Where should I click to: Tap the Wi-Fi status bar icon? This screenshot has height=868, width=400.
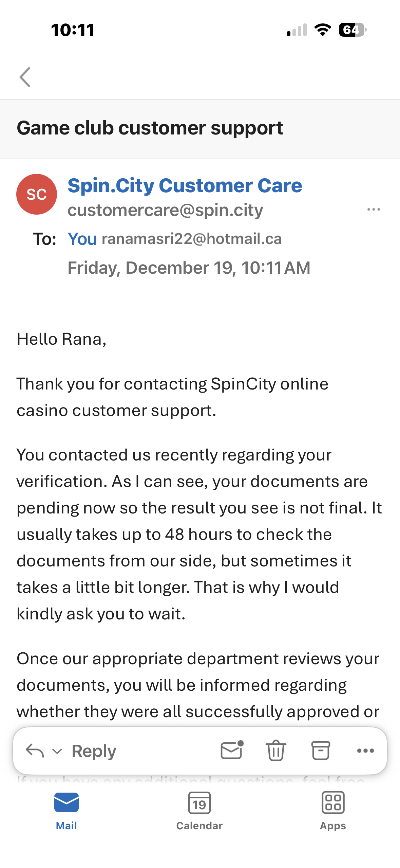[x=323, y=30]
